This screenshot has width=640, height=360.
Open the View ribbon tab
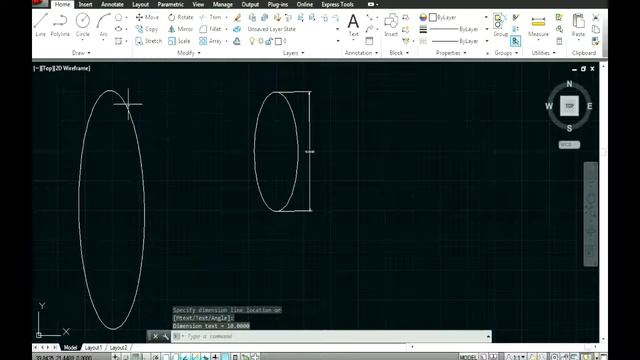pos(198,4)
